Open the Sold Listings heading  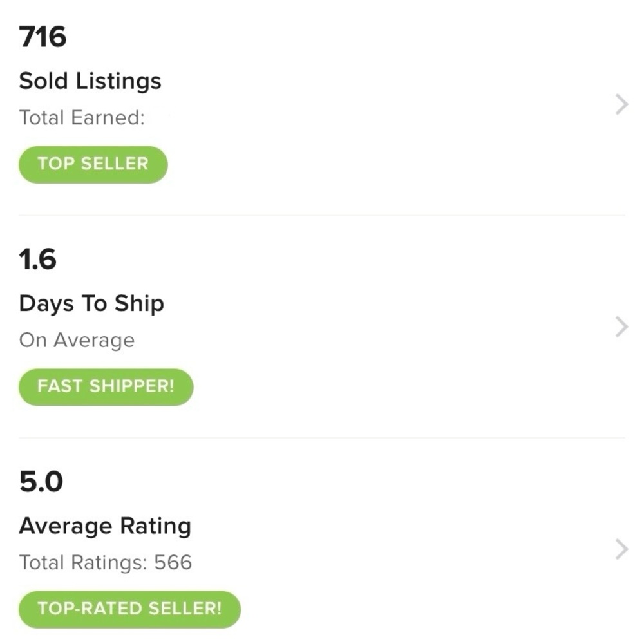(90, 81)
